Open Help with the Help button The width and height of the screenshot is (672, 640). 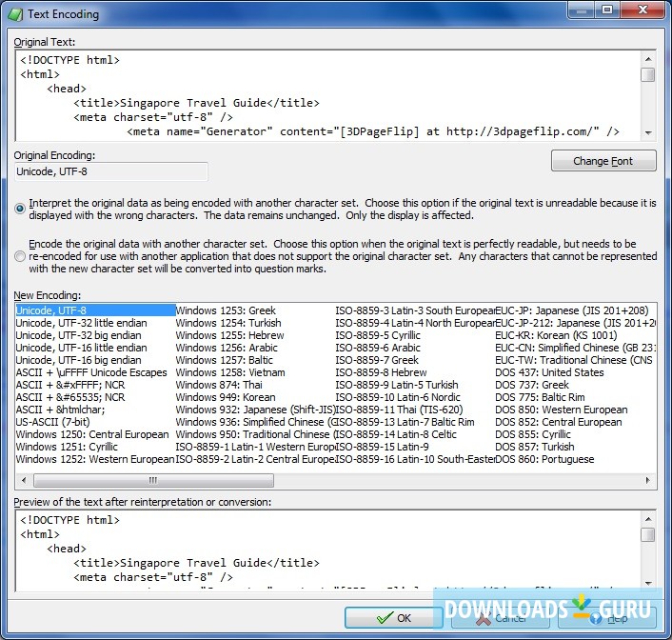607,618
